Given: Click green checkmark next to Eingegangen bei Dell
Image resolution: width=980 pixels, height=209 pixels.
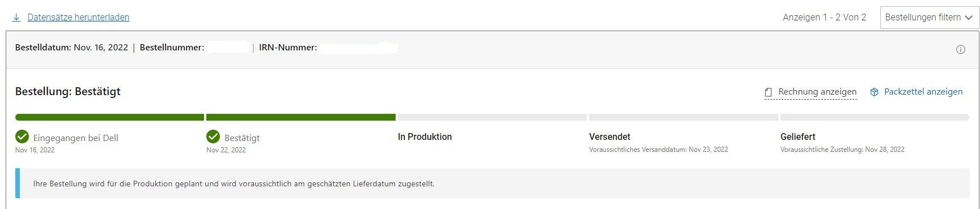Looking at the screenshot, I should point(22,137).
